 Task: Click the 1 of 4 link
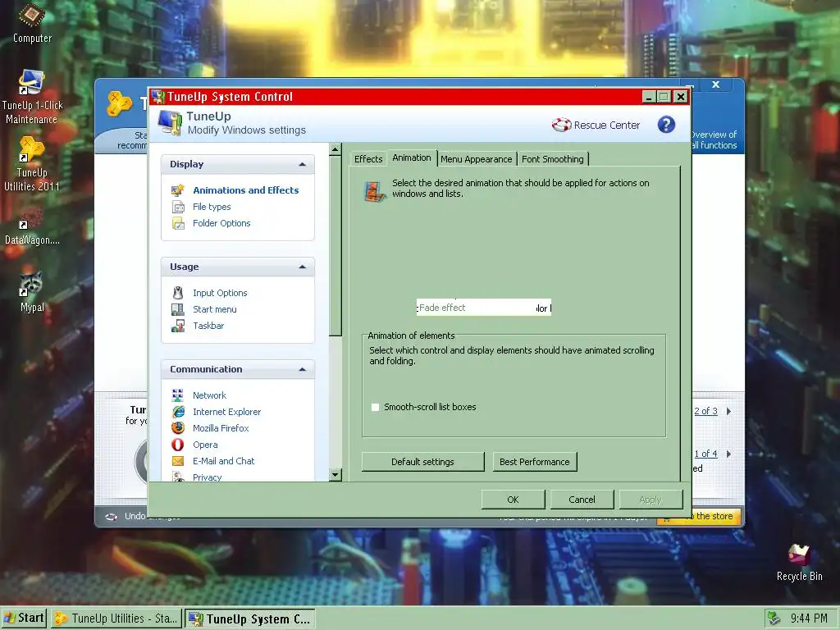(x=705, y=454)
